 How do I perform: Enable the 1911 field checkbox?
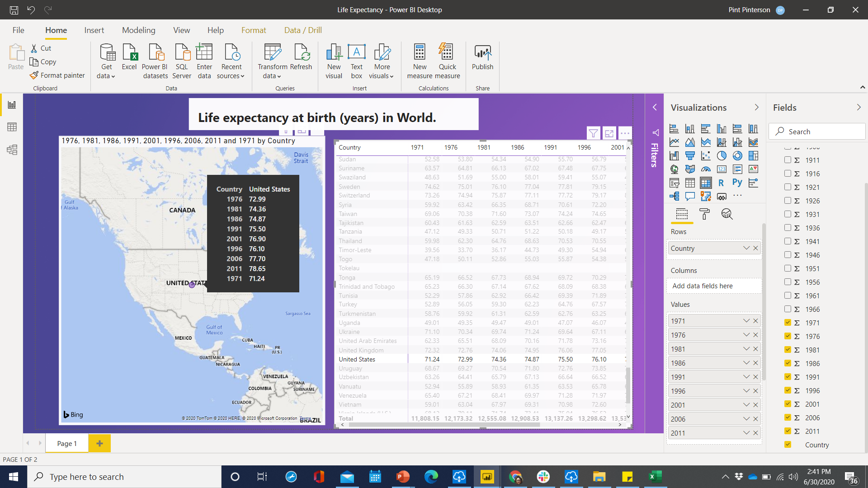tap(788, 160)
